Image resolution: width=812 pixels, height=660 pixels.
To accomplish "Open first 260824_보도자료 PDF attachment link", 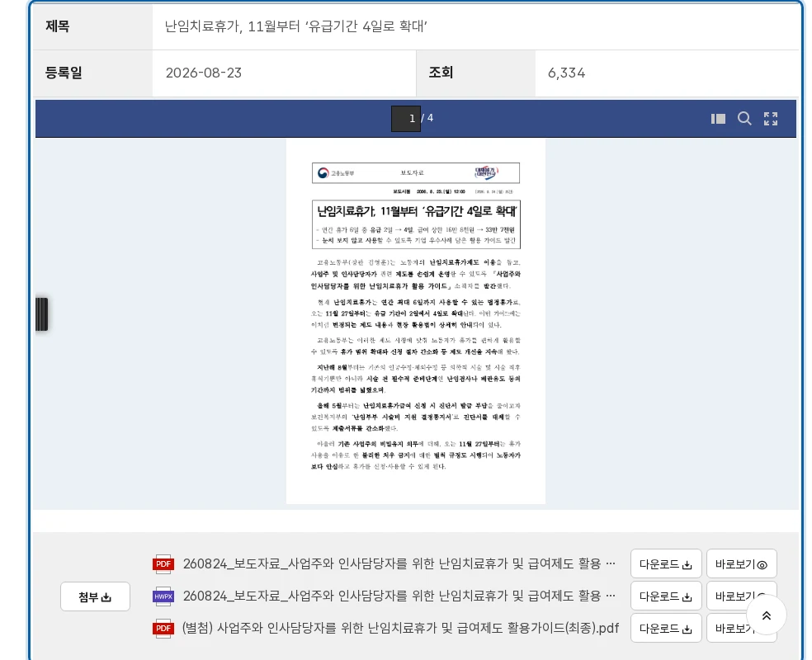I will click(x=399, y=563).
